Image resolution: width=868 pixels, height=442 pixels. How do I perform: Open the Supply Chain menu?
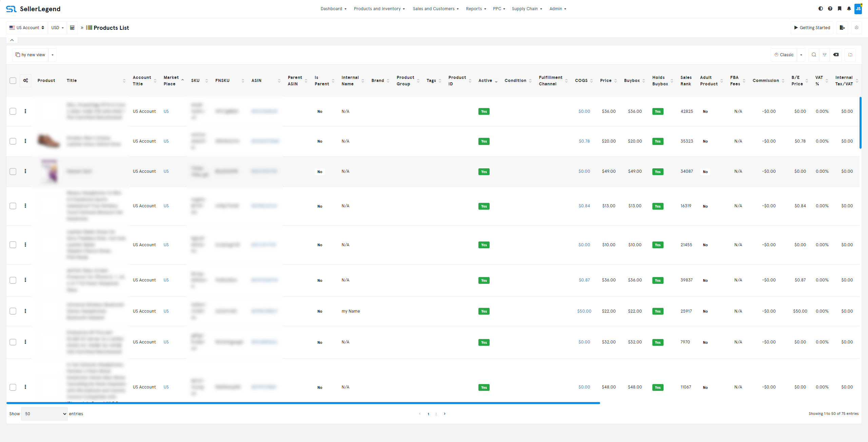[527, 9]
